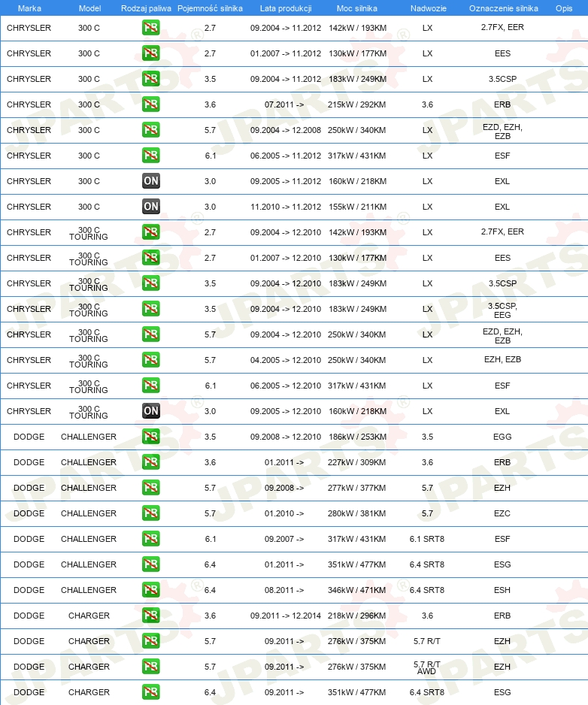Click the 3.5CSP, EEG engine code cell
Screen dimensions: 588x705
point(502,310)
